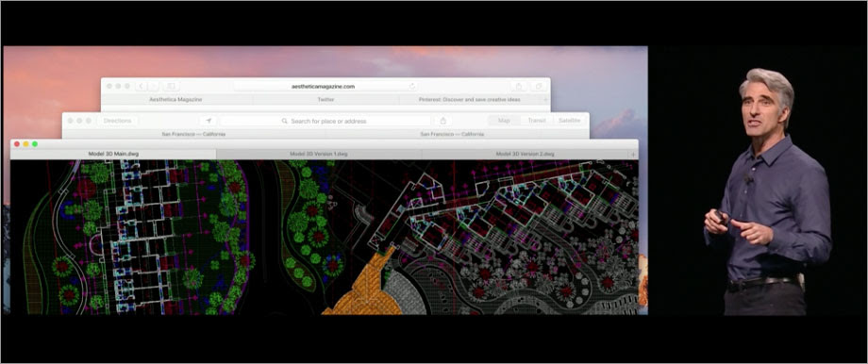The height and width of the screenshot is (364, 868).
Task: Click Safari's forward navigation arrow
Action: (x=154, y=87)
